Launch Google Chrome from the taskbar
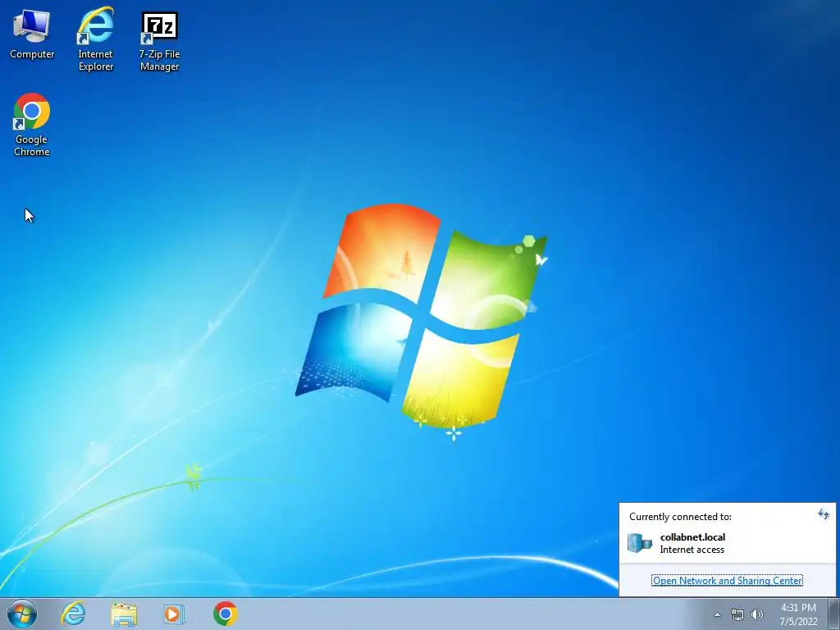 click(x=225, y=614)
